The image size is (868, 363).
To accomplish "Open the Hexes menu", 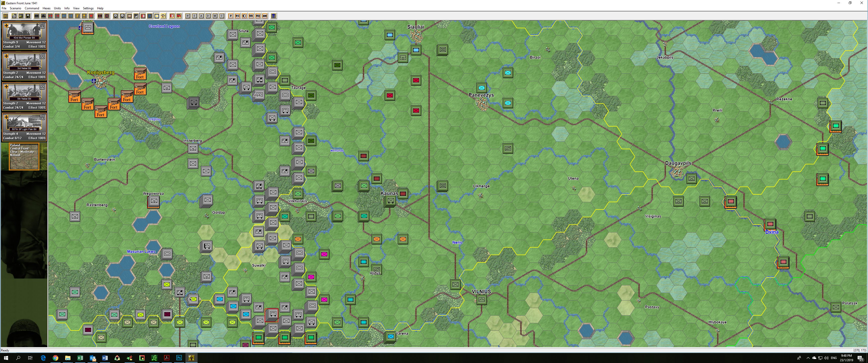I will pyautogui.click(x=46, y=8).
